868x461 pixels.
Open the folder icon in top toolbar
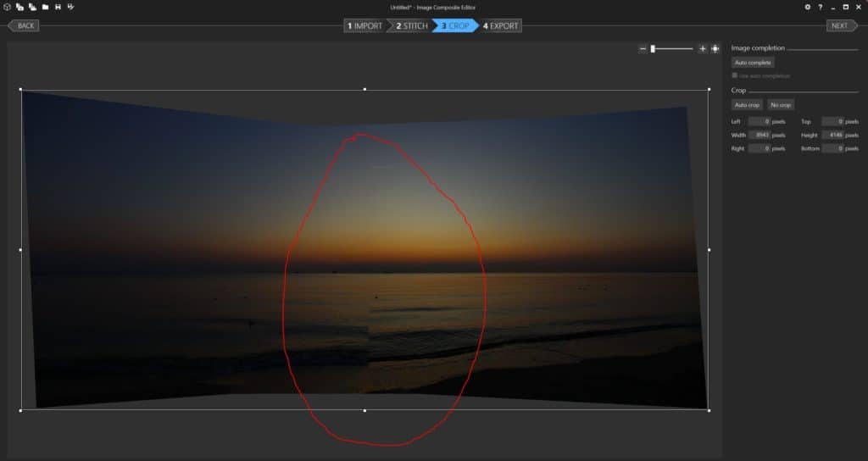(45, 7)
